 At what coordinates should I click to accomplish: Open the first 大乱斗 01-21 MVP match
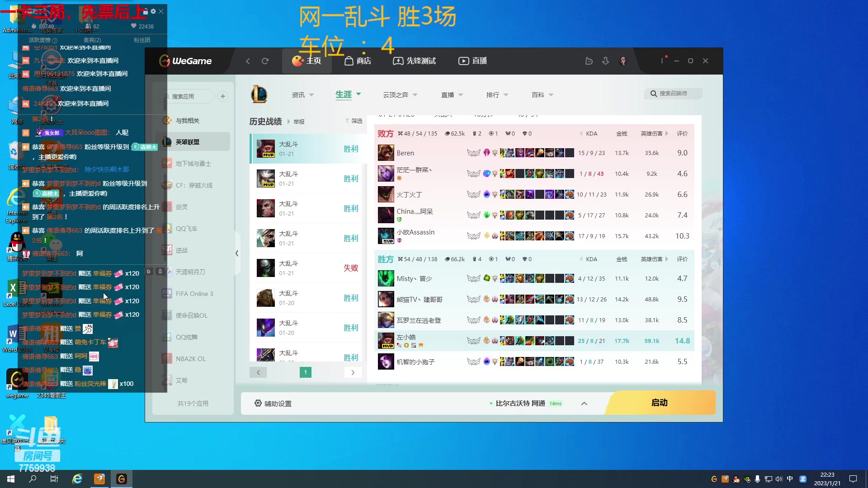[307, 149]
